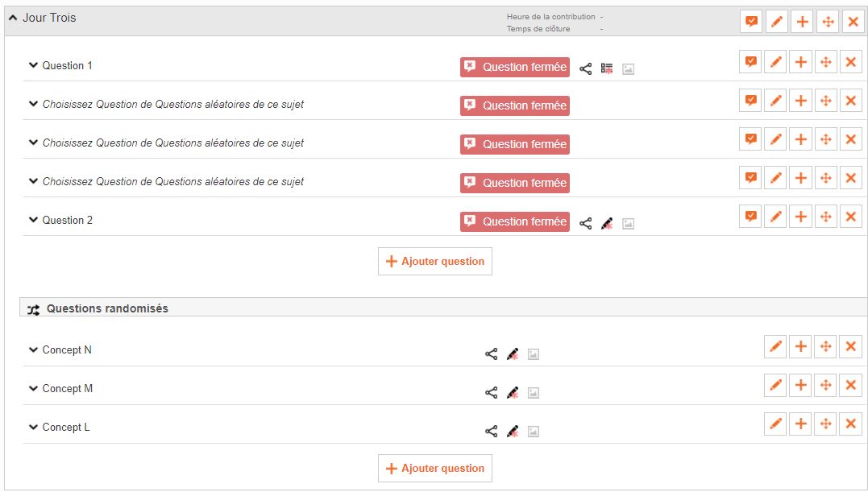Click the pencil icon in Jour Trois header
The image size is (868, 492).
click(x=777, y=22)
